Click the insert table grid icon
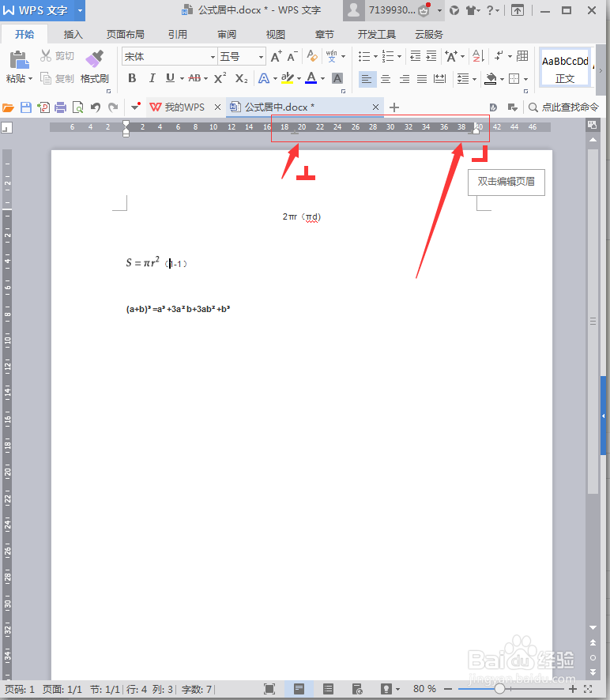Image resolution: width=610 pixels, height=700 pixels. (x=522, y=56)
